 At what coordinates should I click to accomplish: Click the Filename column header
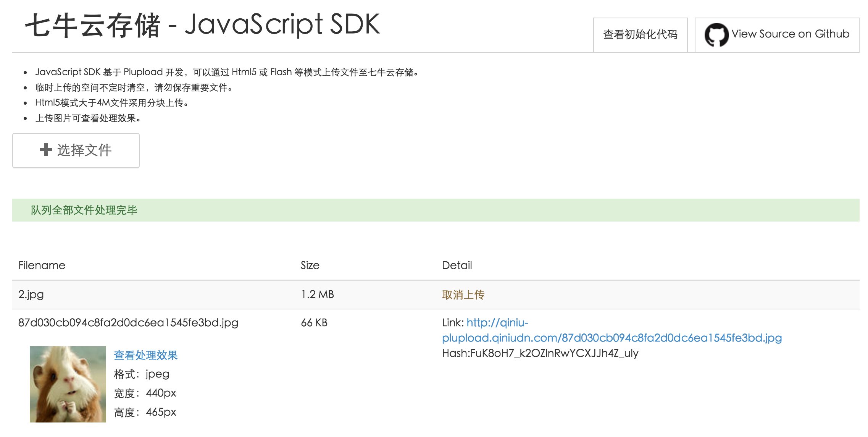click(42, 265)
